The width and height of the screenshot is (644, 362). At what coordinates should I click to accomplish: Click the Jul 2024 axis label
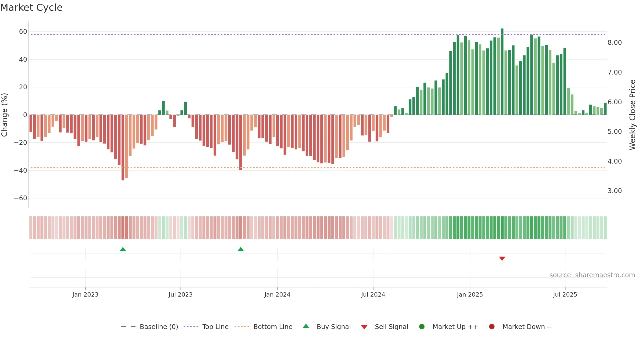pyautogui.click(x=373, y=294)
